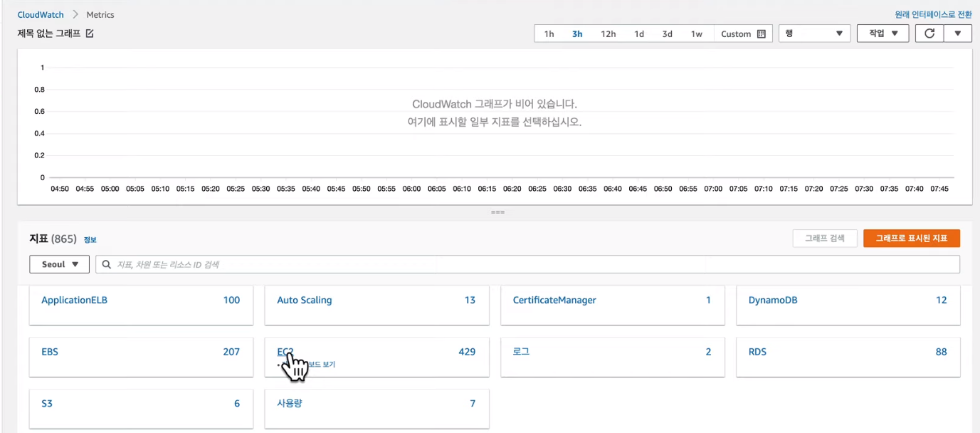Click the 88 count in RDS card
Image resolution: width=980 pixels, height=433 pixels.
tap(941, 352)
